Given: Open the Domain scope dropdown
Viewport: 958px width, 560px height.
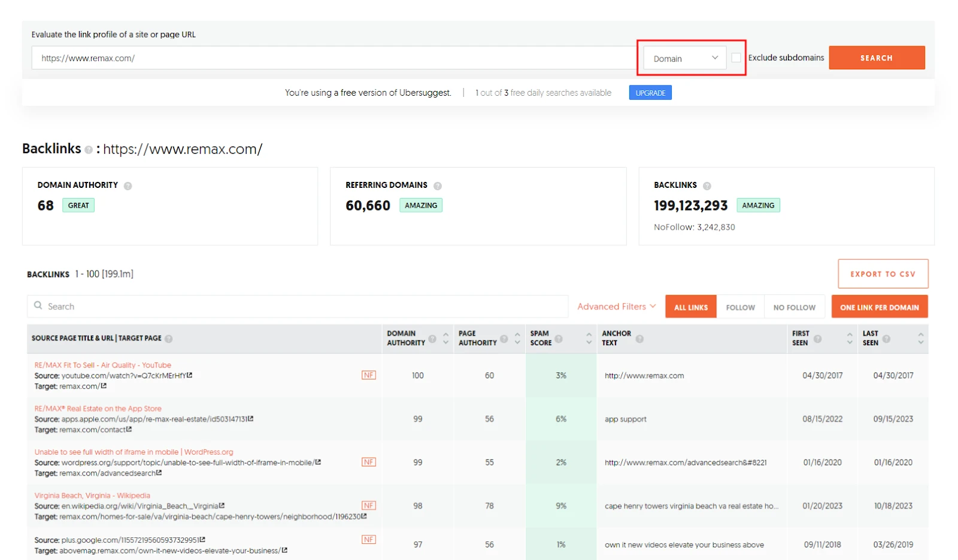Looking at the screenshot, I should [x=685, y=58].
